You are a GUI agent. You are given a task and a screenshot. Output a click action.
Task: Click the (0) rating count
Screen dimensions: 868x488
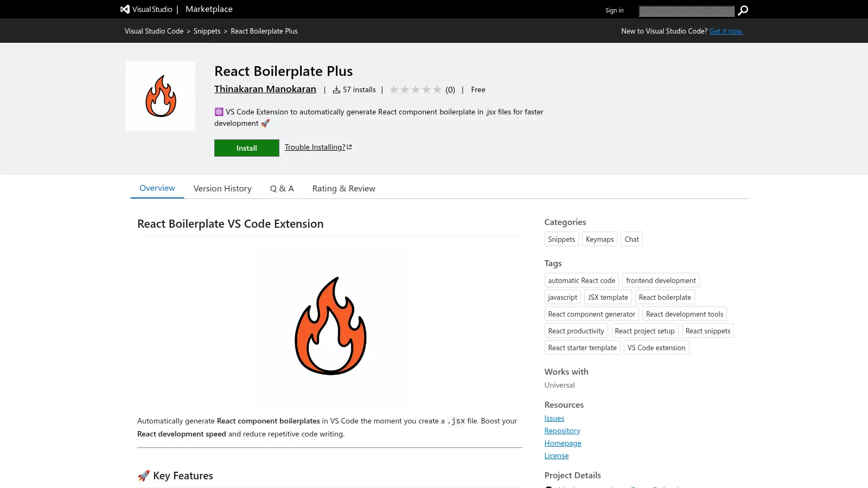pyautogui.click(x=450, y=89)
